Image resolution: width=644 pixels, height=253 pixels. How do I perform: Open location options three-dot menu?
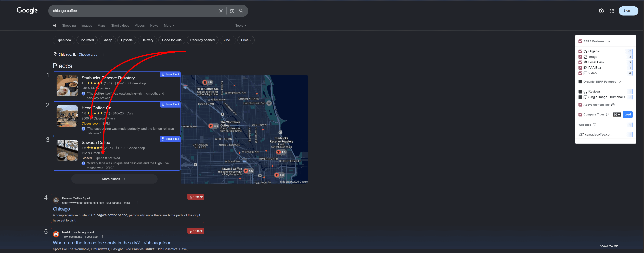[x=103, y=54]
